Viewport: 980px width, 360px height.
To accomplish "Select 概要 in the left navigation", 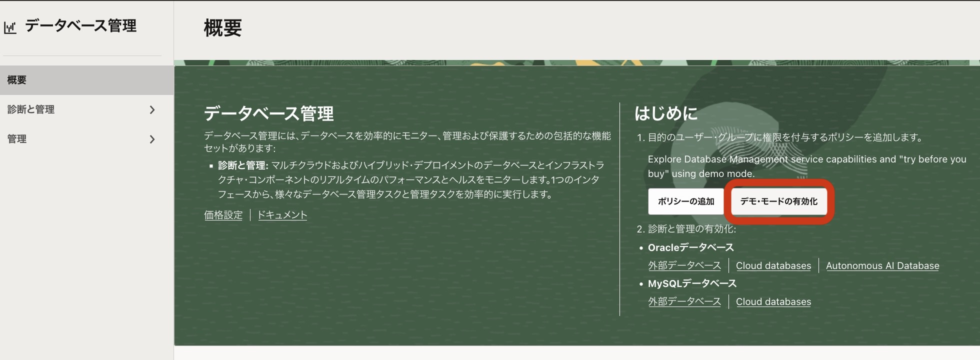I will 86,80.
